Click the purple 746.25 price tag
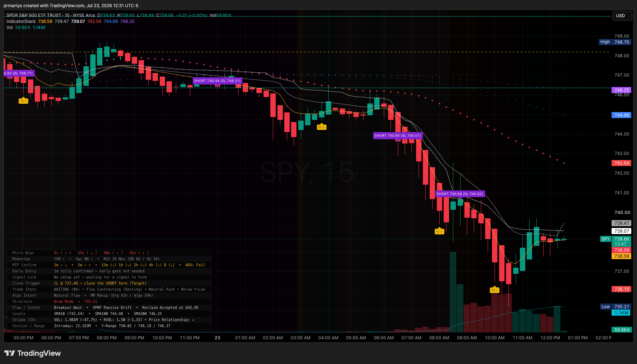Screen dimensions: 637x364 click(x=621, y=90)
